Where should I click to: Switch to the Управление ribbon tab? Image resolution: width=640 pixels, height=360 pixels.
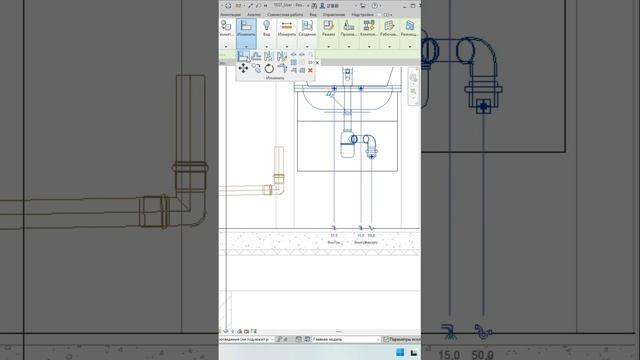tap(333, 15)
